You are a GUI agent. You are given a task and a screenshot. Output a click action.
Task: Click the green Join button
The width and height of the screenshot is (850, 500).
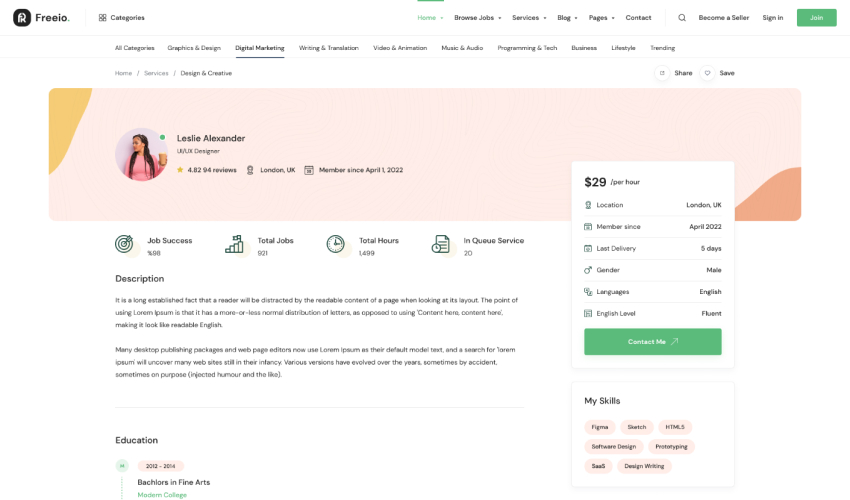tap(816, 17)
